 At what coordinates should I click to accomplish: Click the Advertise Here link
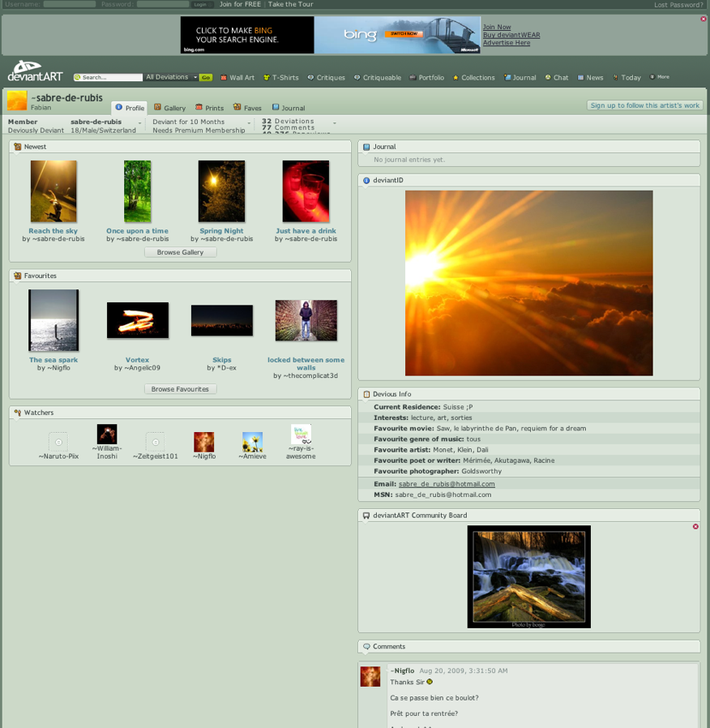(x=507, y=43)
